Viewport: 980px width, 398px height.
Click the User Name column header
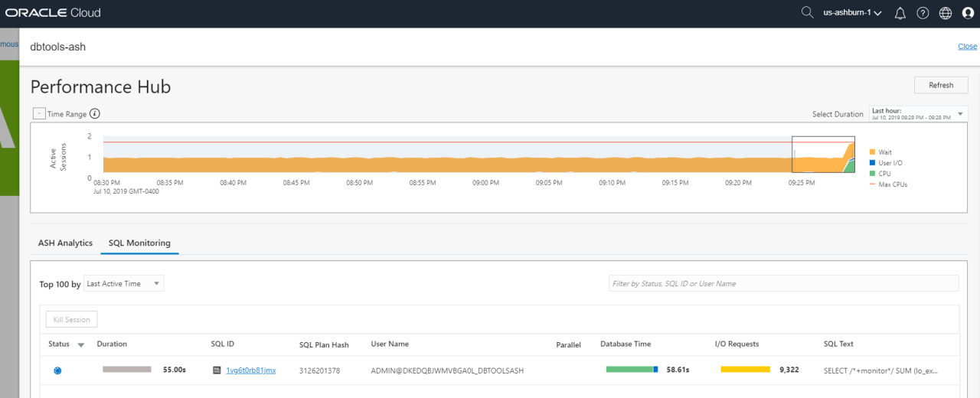point(390,344)
